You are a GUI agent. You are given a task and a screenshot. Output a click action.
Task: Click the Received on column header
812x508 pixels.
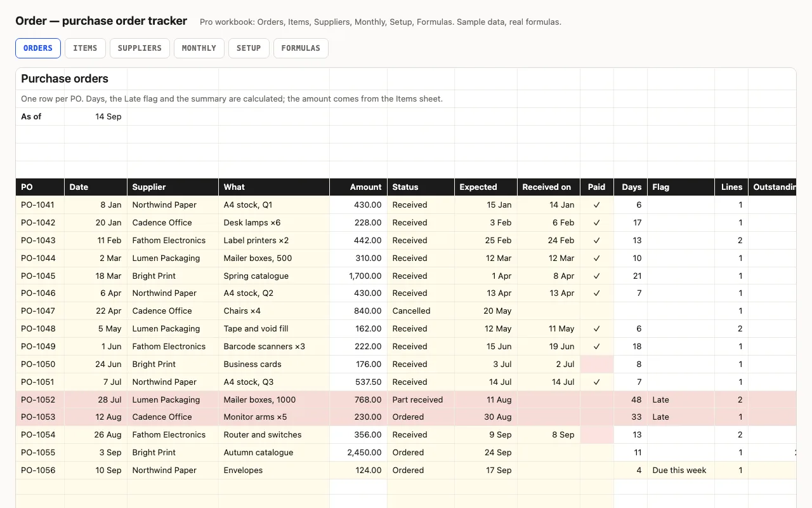coord(549,187)
